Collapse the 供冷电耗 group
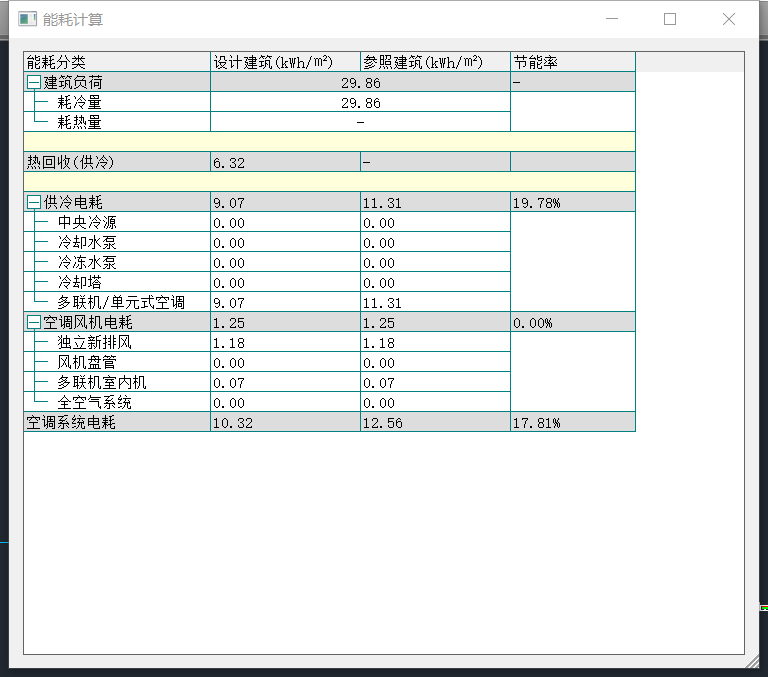This screenshot has width=768, height=677. [x=34, y=203]
